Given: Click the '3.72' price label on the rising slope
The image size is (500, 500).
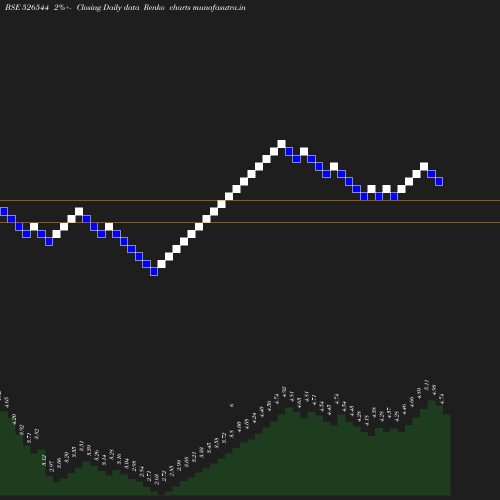Looking at the screenshot, I should click(224, 438).
